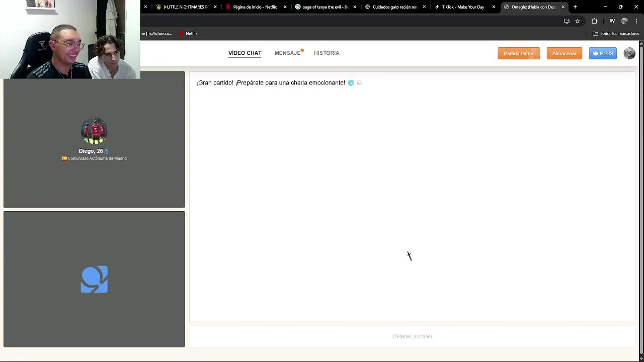Open the MENSAJE section
This screenshot has height=362, width=644.
[x=288, y=53]
